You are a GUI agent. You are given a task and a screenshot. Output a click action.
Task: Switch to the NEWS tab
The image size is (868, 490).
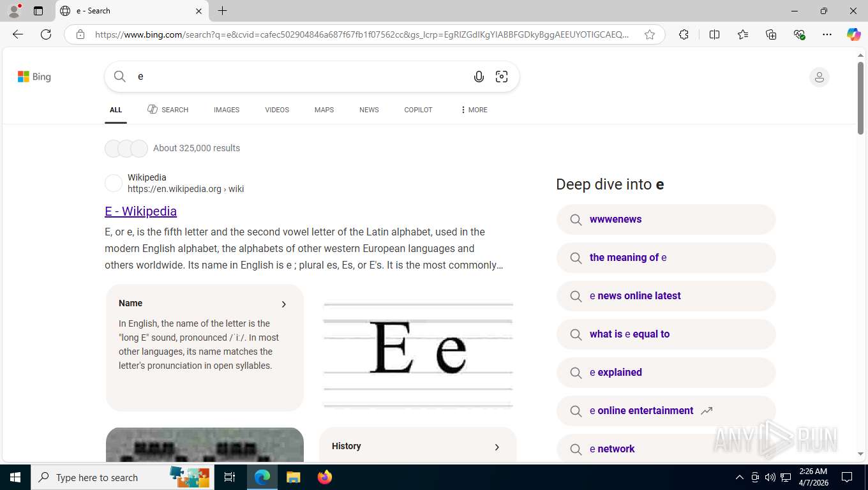[x=369, y=110]
